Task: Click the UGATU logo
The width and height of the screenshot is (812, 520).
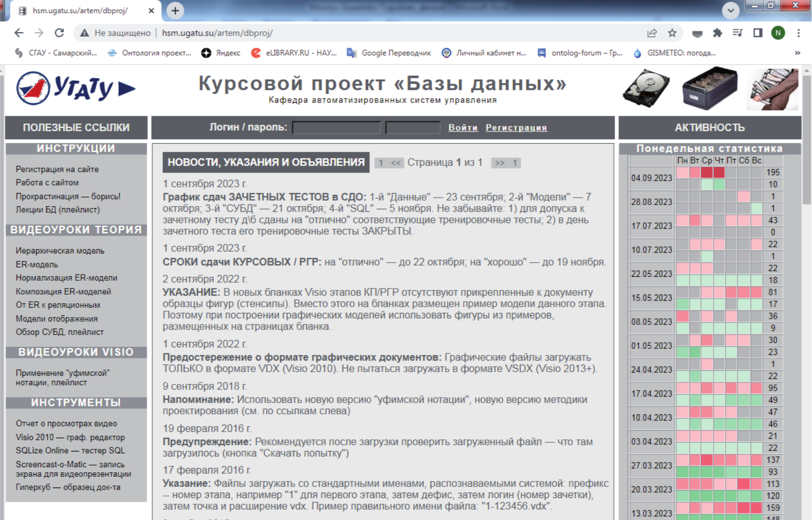Action: point(76,88)
